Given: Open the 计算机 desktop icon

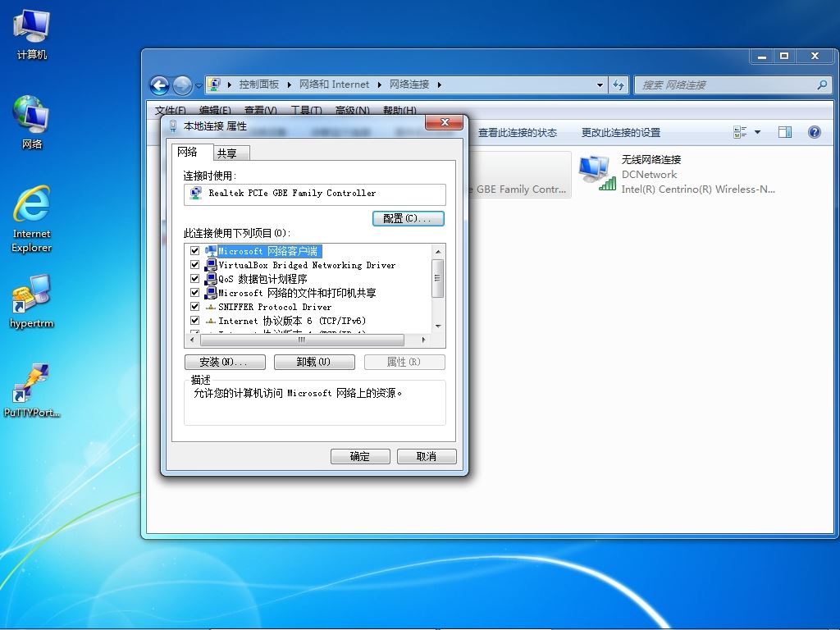Looking at the screenshot, I should (x=32, y=33).
